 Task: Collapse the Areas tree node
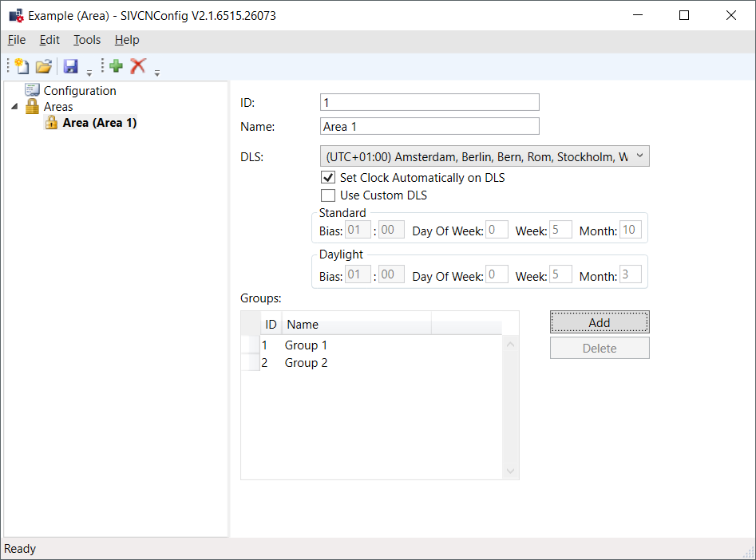[14, 107]
